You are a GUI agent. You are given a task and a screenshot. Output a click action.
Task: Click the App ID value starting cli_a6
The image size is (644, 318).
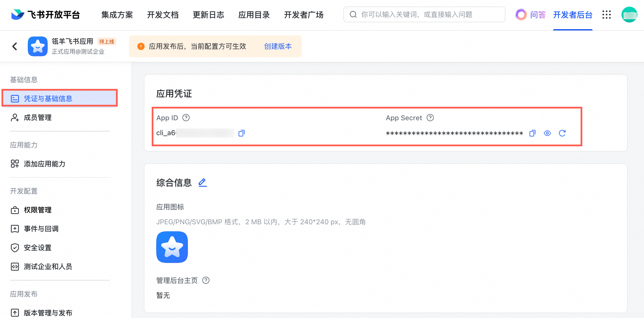tap(195, 133)
